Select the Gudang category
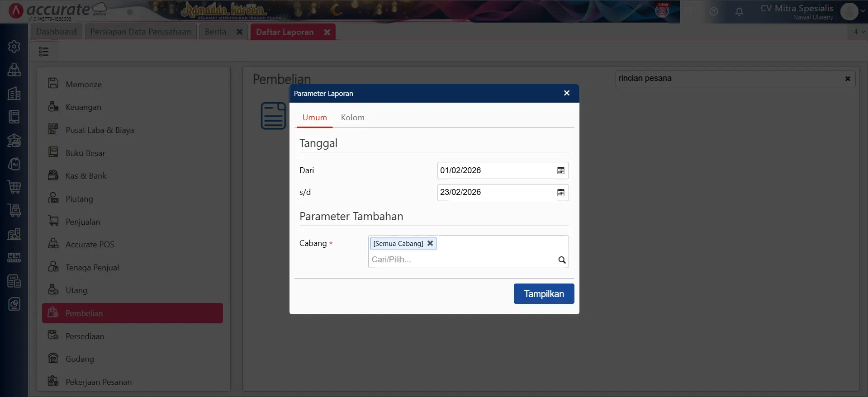The width and height of the screenshot is (868, 397). 132,359
